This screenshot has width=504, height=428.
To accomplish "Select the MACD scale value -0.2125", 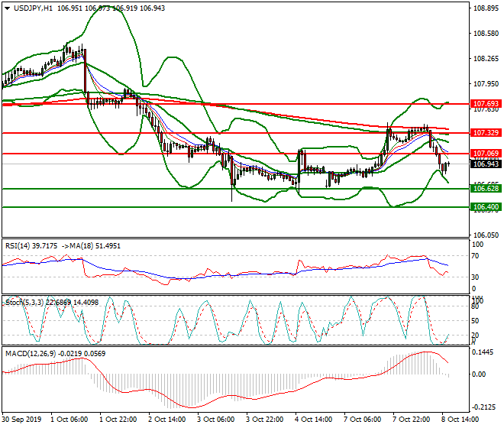I will pos(483,407).
